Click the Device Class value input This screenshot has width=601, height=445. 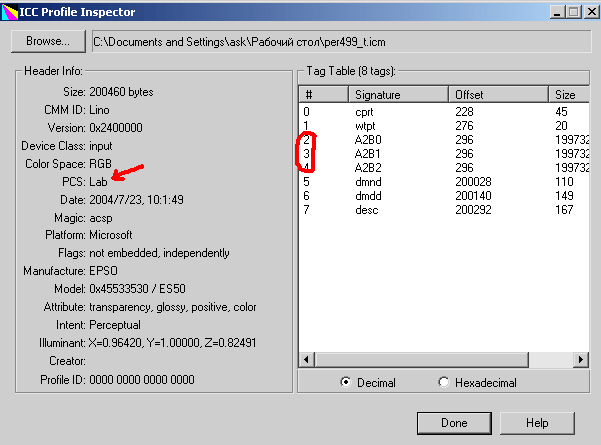pos(101,146)
